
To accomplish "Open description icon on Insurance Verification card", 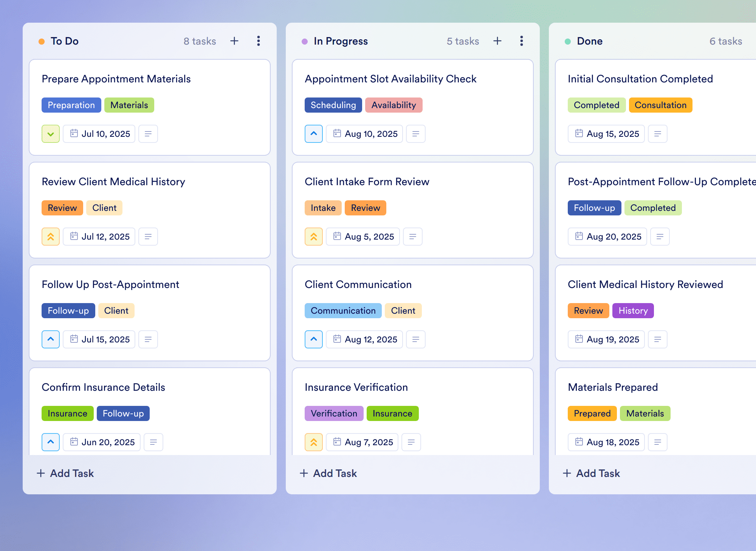I will click(x=411, y=442).
